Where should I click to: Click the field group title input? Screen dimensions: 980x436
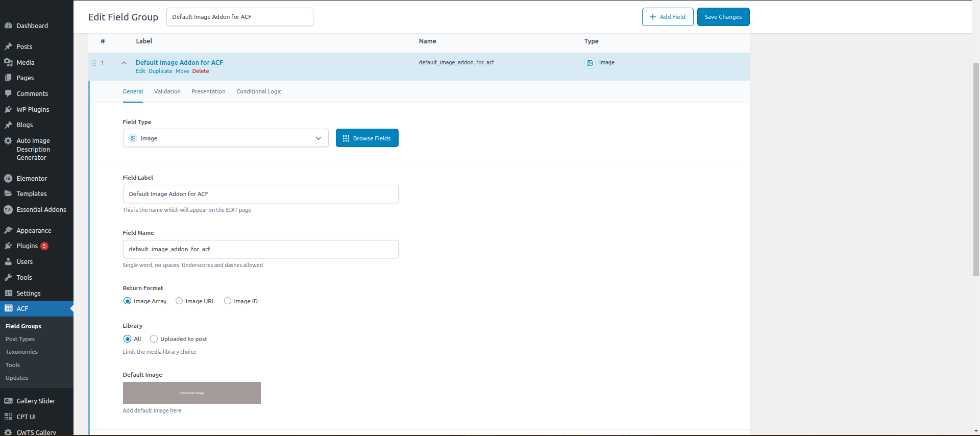point(240,17)
